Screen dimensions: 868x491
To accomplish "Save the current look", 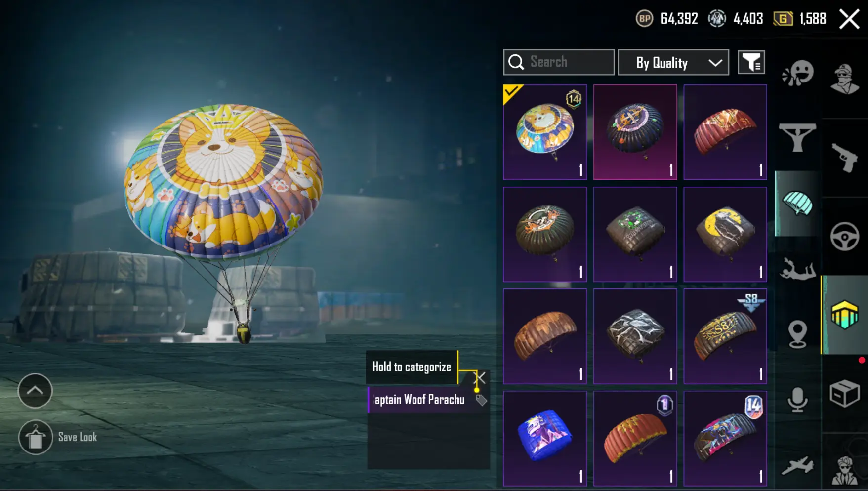I will pyautogui.click(x=58, y=437).
